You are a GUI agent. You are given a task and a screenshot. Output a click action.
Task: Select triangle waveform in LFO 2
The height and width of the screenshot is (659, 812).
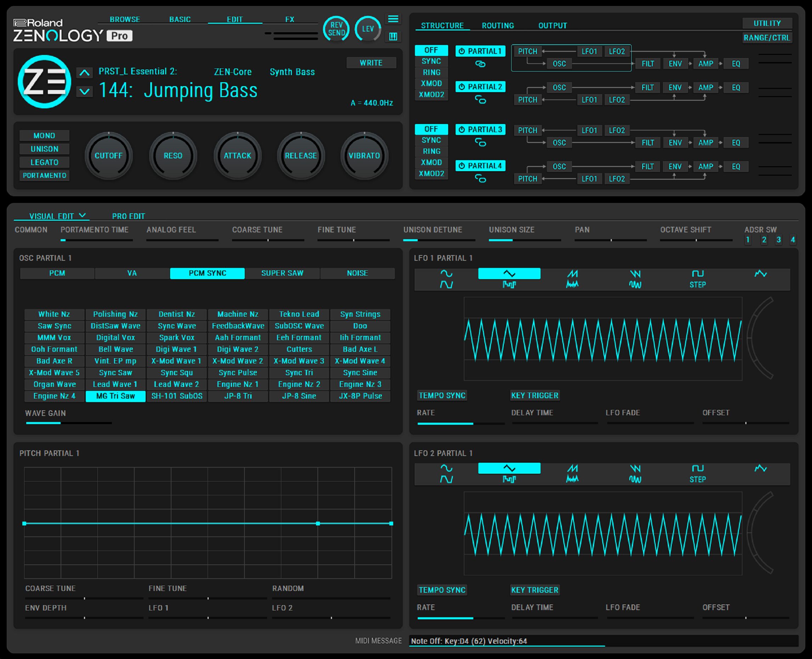click(x=509, y=468)
